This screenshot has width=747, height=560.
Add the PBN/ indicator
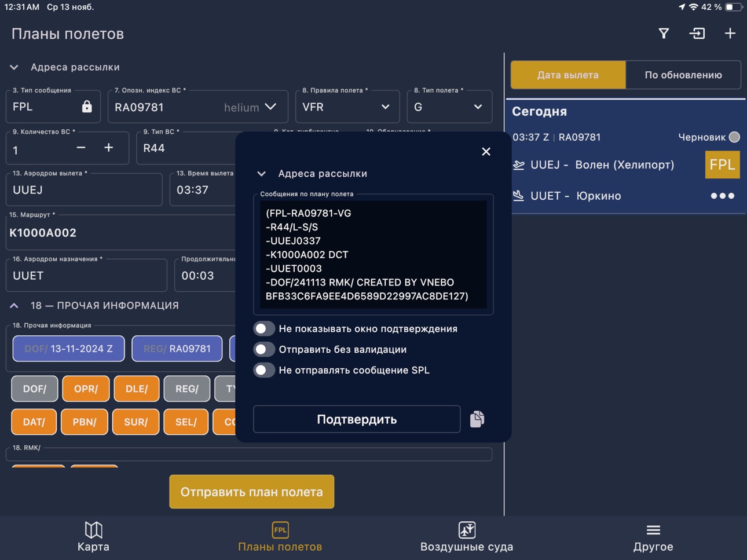[x=85, y=422]
